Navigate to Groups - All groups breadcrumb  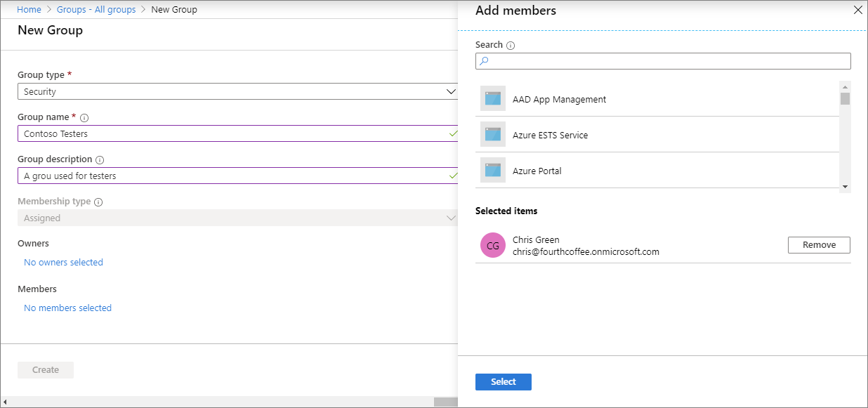(96, 9)
